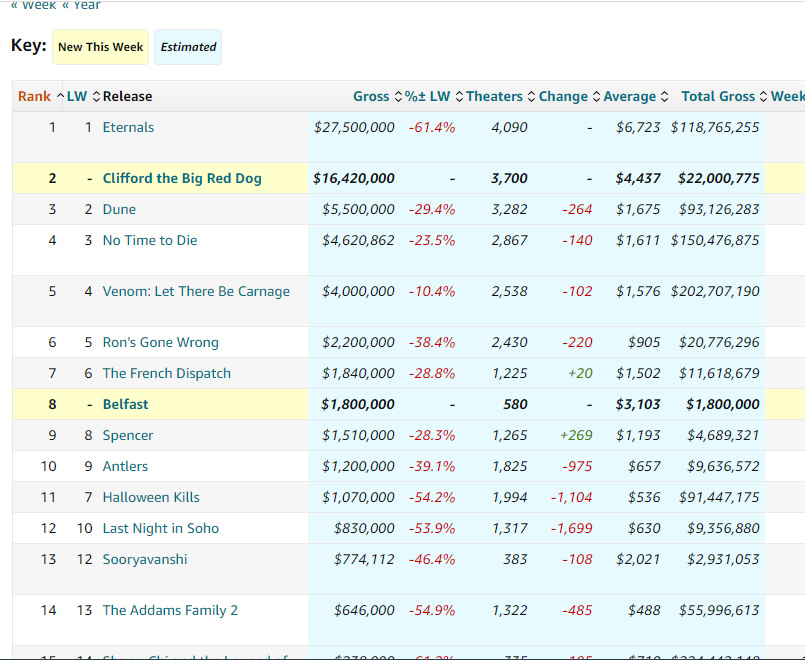
Task: Select Ron's Gone Wrong average $905
Action: click(x=644, y=342)
